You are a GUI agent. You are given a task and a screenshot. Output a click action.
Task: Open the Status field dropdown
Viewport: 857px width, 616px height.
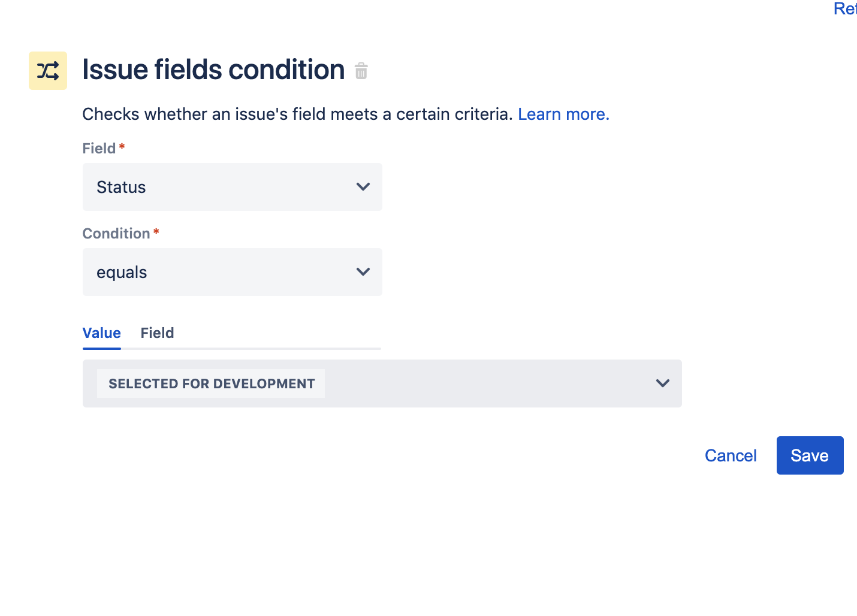[232, 187]
